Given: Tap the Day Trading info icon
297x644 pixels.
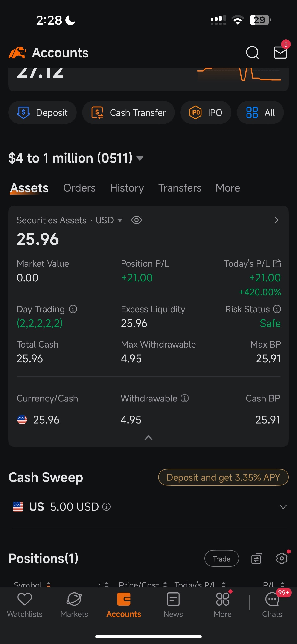Looking at the screenshot, I should [73, 309].
